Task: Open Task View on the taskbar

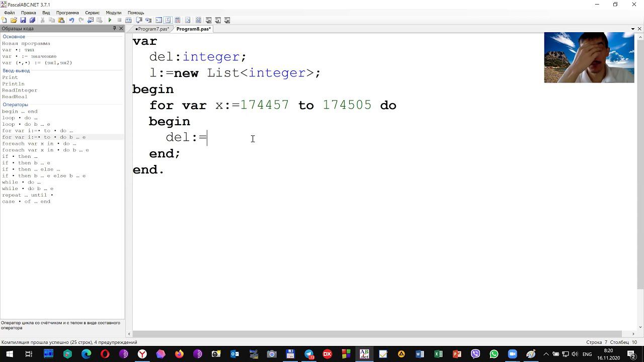Action: [29, 354]
